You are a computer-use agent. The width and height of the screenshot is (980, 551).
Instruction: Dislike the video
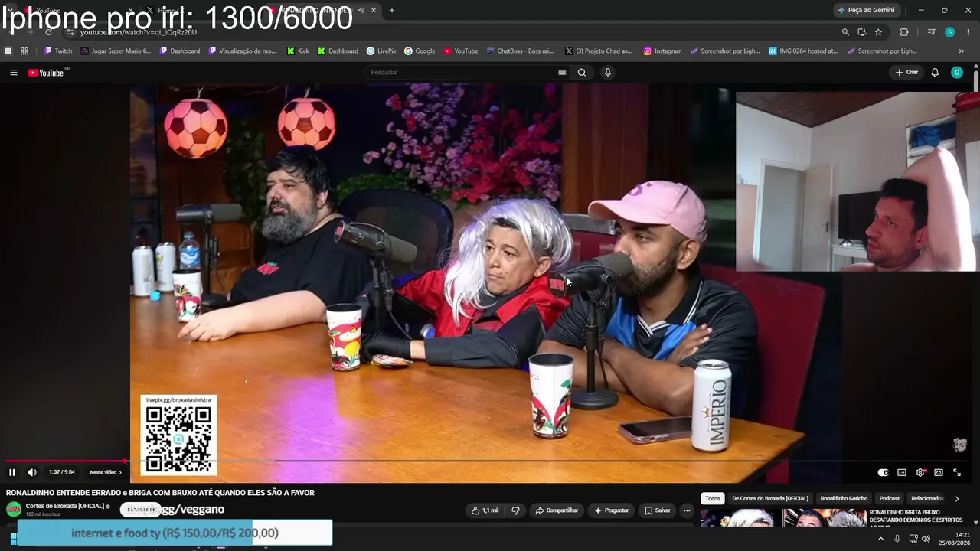[x=516, y=510]
